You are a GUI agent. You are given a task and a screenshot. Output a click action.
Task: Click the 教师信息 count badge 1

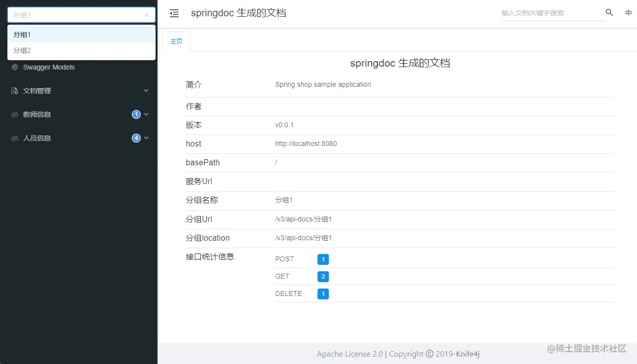coord(136,114)
